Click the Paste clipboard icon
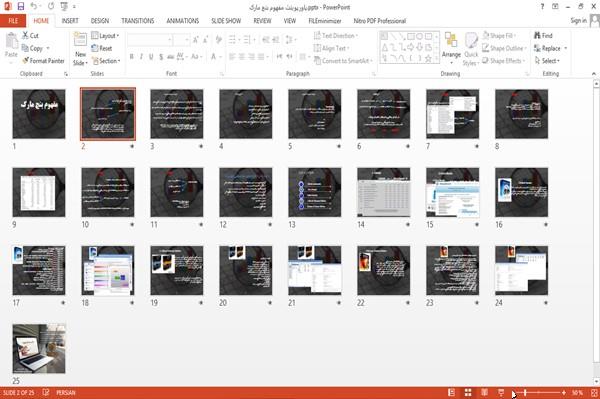Screen dimensions: 600x399 (x=11, y=41)
